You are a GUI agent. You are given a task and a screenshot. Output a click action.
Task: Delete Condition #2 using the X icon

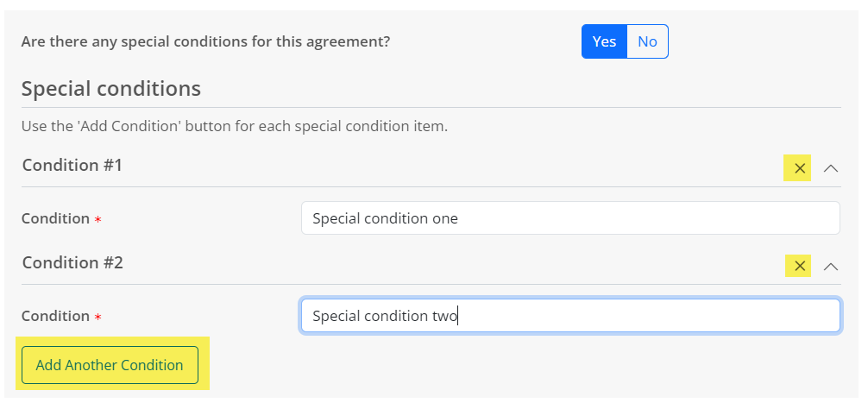pyautogui.click(x=800, y=266)
